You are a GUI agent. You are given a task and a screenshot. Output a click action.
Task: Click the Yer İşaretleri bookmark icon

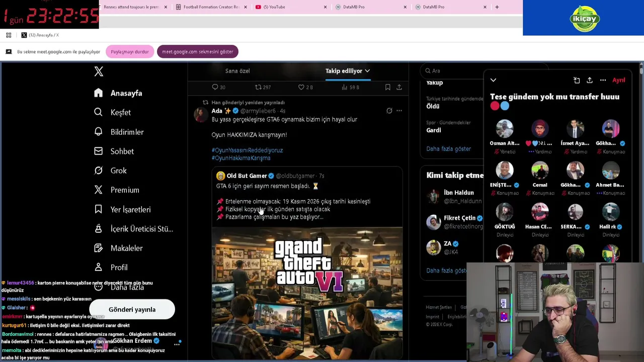99,209
